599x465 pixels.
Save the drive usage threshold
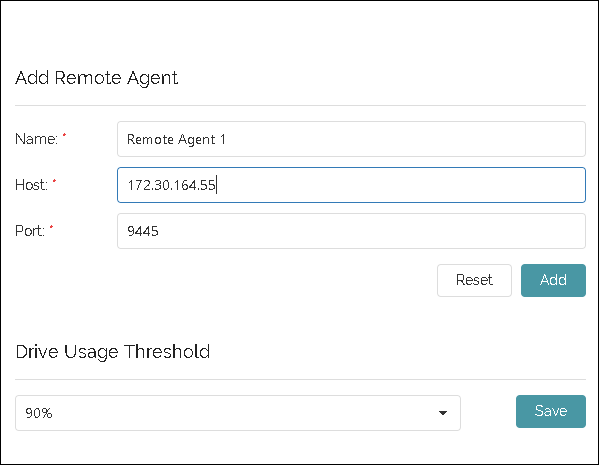pyautogui.click(x=550, y=411)
